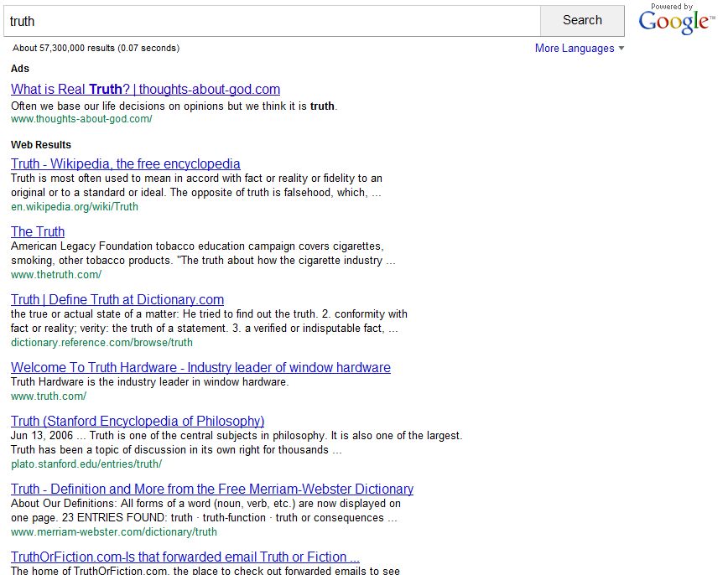Open the Truth Wikipedia result
Screen dimensions: 728x575
coord(126,164)
